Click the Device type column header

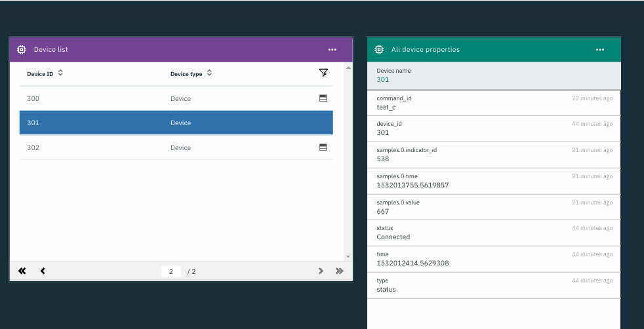click(186, 74)
